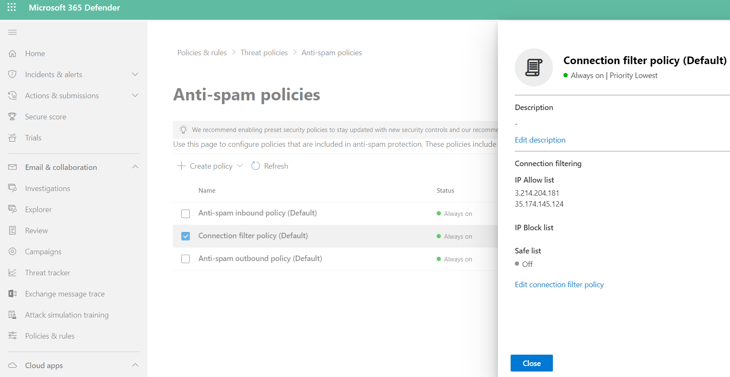This screenshot has width=730, height=377.
Task: Click the Close button in the panel
Action: coord(531,364)
